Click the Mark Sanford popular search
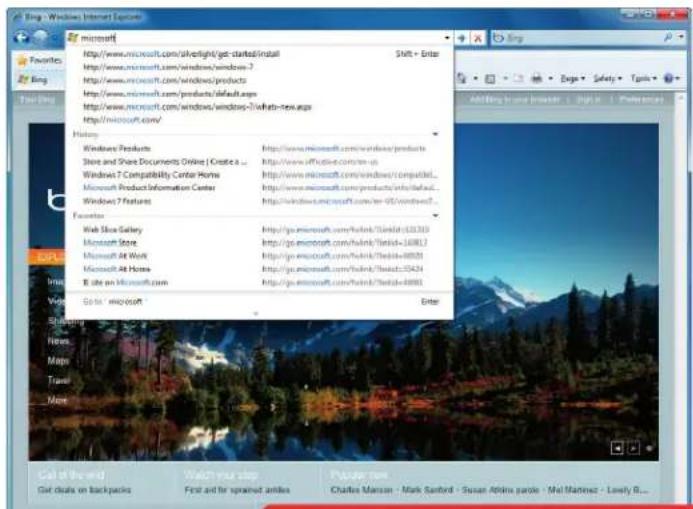This screenshot has height=509, width=693. [x=427, y=490]
